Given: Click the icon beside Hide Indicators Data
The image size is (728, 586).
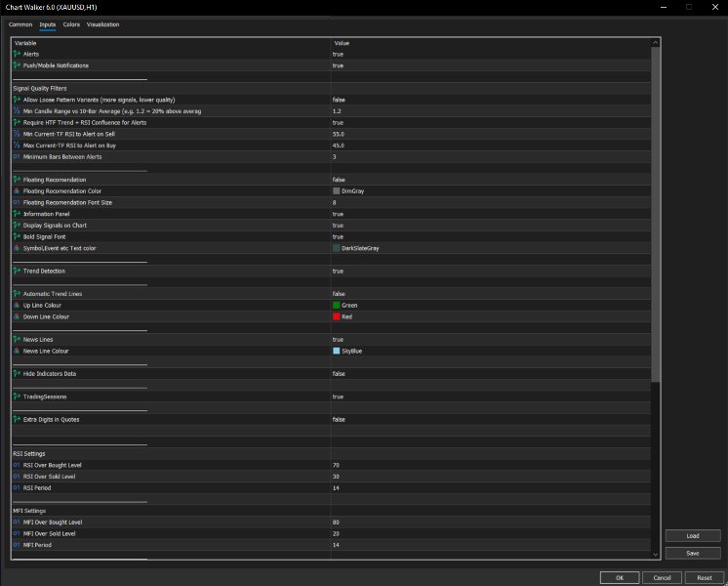Looking at the screenshot, I should (17, 374).
